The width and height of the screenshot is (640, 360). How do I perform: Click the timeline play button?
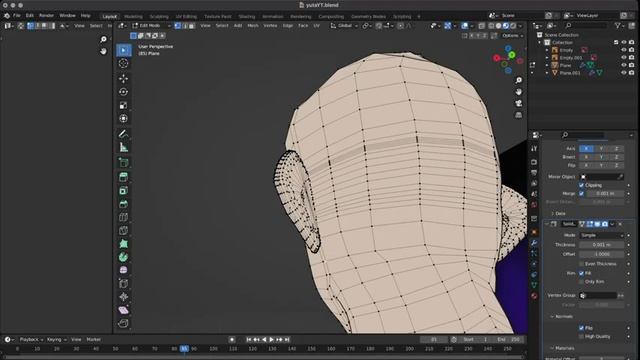[271, 340]
